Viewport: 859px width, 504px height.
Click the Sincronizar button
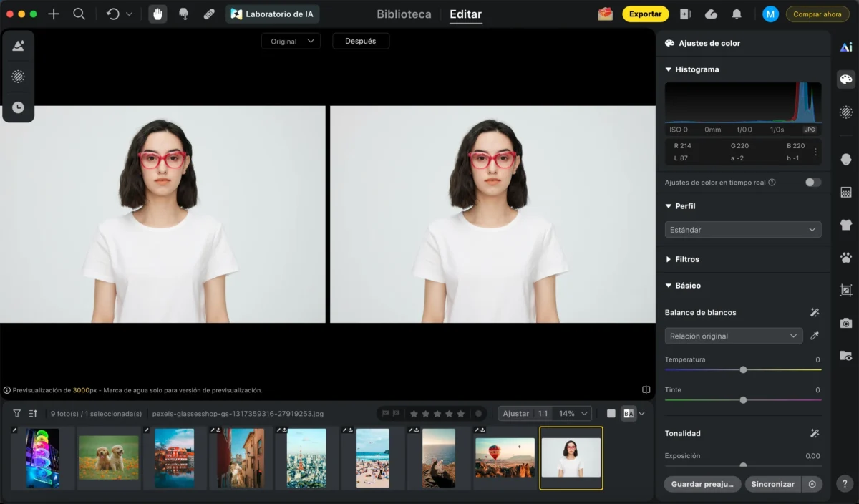point(772,484)
